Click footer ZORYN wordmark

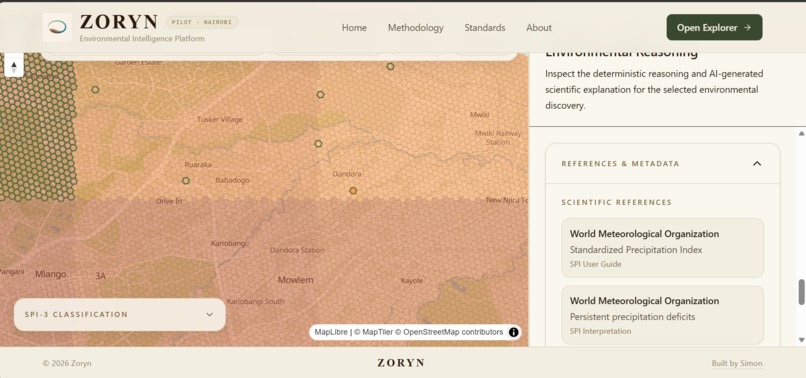click(x=401, y=363)
